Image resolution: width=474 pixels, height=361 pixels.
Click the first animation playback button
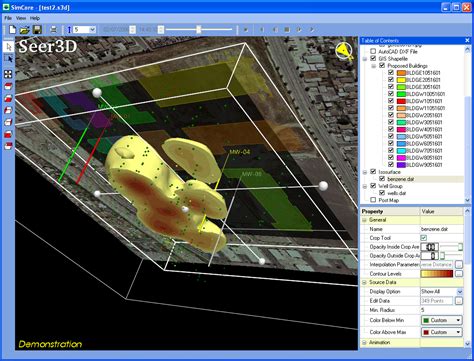pos(246,30)
